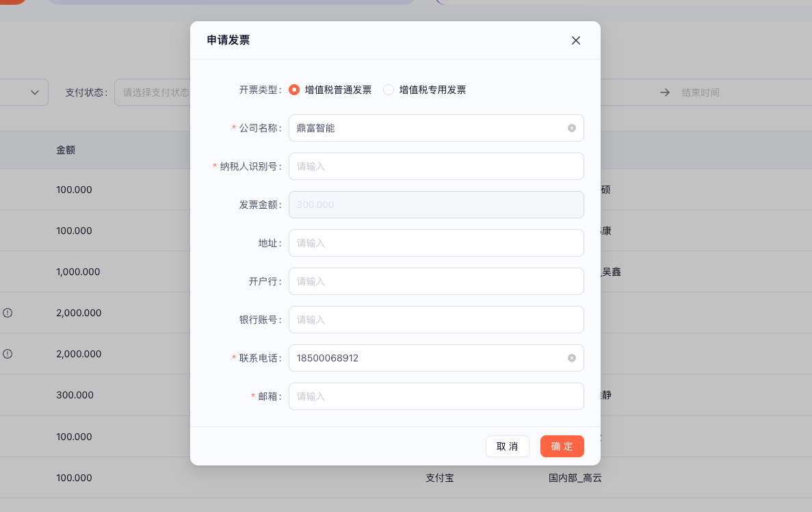Click the 结束时间 date field
The height and width of the screenshot is (512, 812).
pyautogui.click(x=700, y=92)
